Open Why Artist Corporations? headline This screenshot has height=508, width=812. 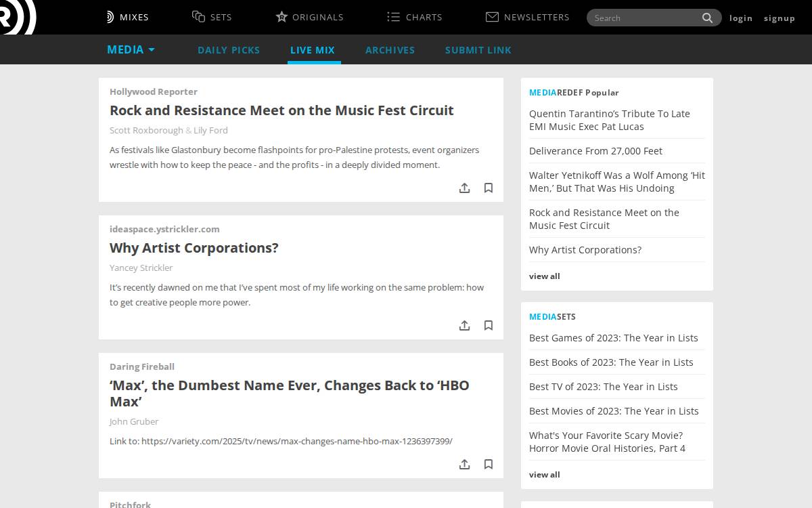click(x=194, y=247)
